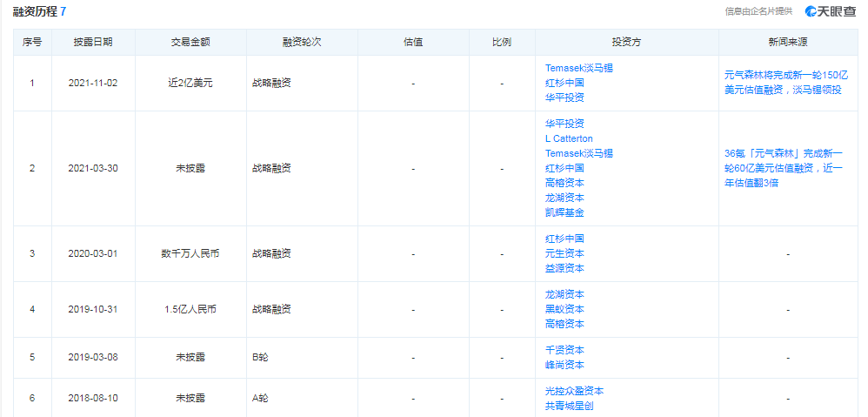Click the 融资轮次 column header
The width and height of the screenshot is (868, 417).
point(302,42)
